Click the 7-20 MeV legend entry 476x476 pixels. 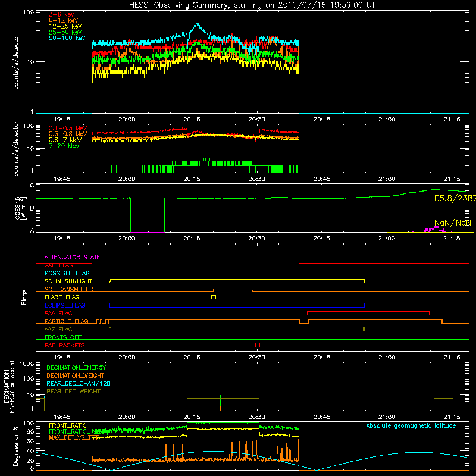tap(64, 146)
